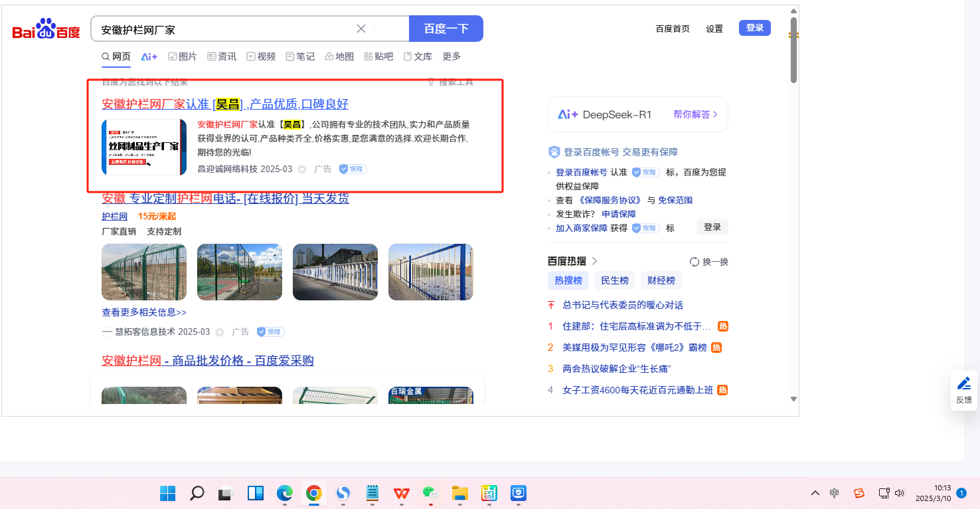The image size is (980, 509).
Task: Expand the ad options arrow beside 慧拓客信息技术
Action: [x=220, y=332]
